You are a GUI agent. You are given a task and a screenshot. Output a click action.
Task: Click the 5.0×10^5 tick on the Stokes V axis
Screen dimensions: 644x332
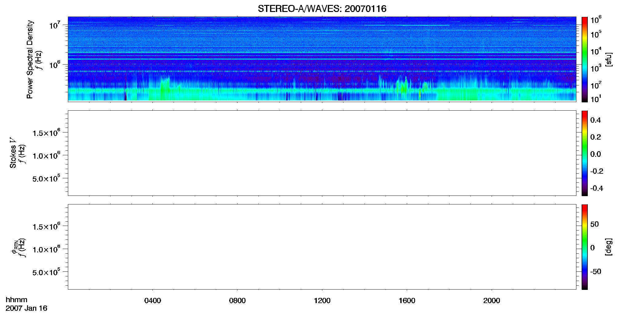[x=46, y=178]
